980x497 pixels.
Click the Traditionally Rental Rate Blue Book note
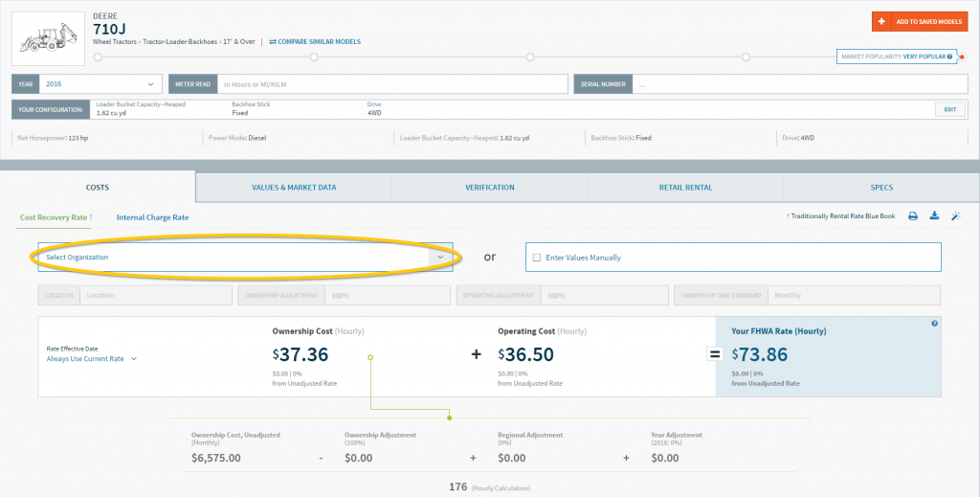(840, 216)
